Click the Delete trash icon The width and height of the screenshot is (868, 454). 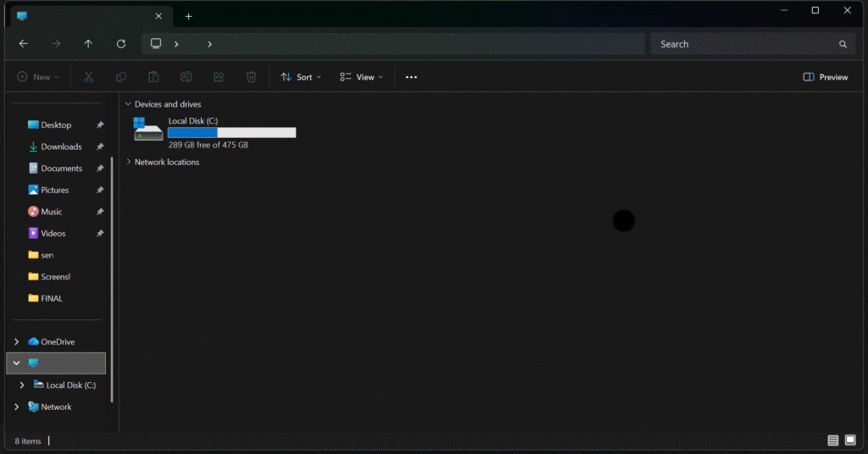(251, 77)
